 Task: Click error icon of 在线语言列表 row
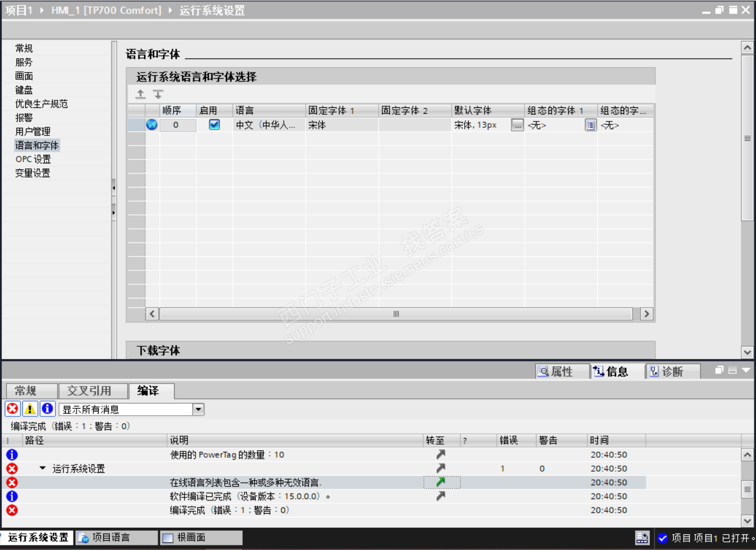coord(12,482)
